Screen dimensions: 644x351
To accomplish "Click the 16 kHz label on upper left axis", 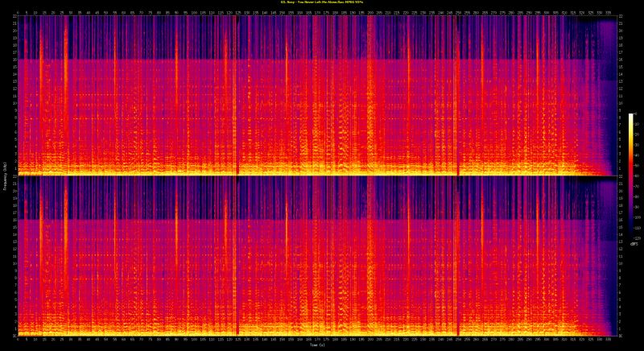I will pos(14,60).
